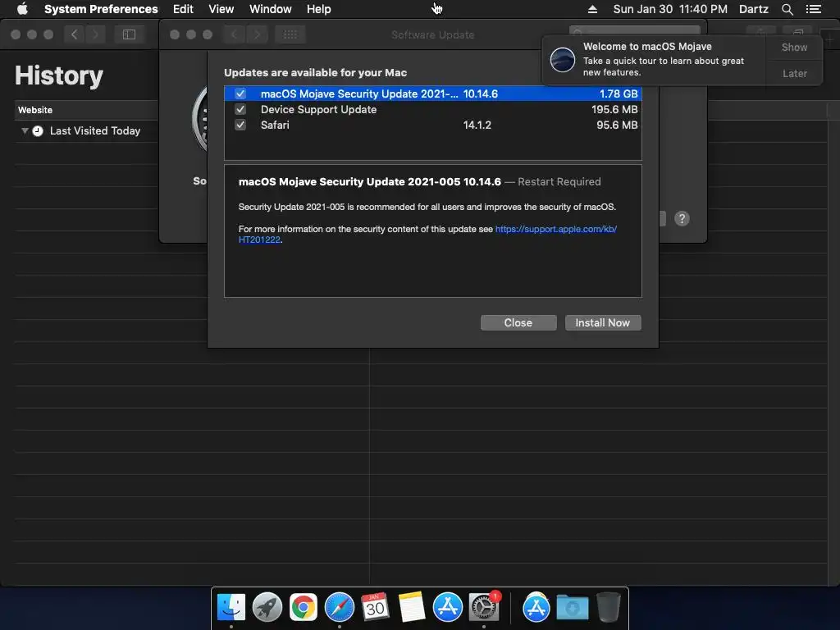The width and height of the screenshot is (840, 630).
Task: Open App Store from the Dock
Action: (447, 608)
